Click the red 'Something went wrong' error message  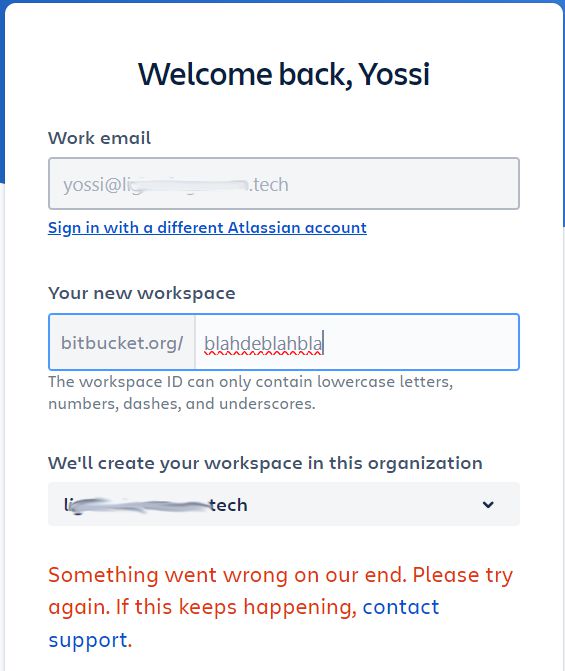[280, 607]
